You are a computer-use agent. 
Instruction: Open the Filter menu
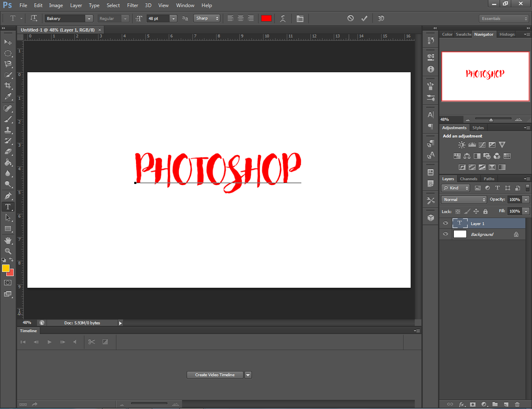pos(133,5)
